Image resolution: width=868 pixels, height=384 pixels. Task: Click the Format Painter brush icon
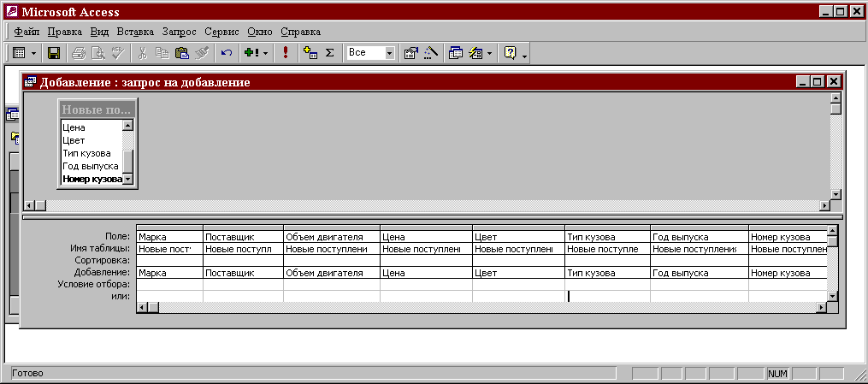(x=202, y=53)
